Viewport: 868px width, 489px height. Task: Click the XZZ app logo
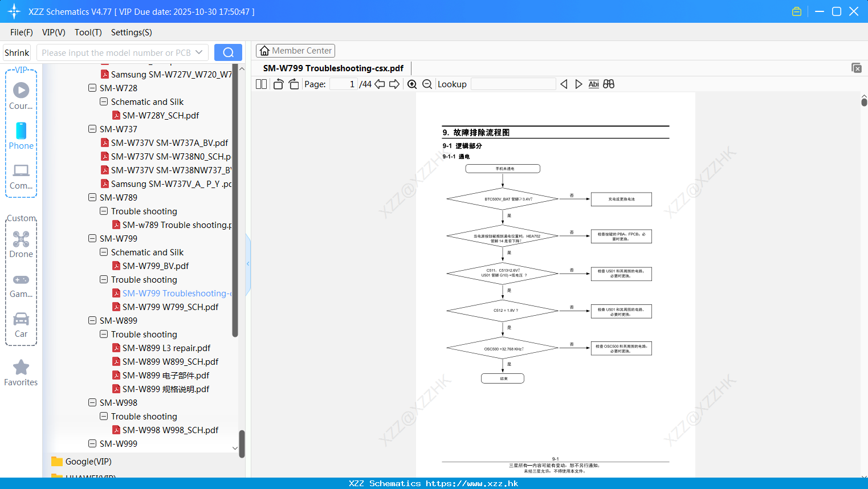pyautogui.click(x=14, y=11)
